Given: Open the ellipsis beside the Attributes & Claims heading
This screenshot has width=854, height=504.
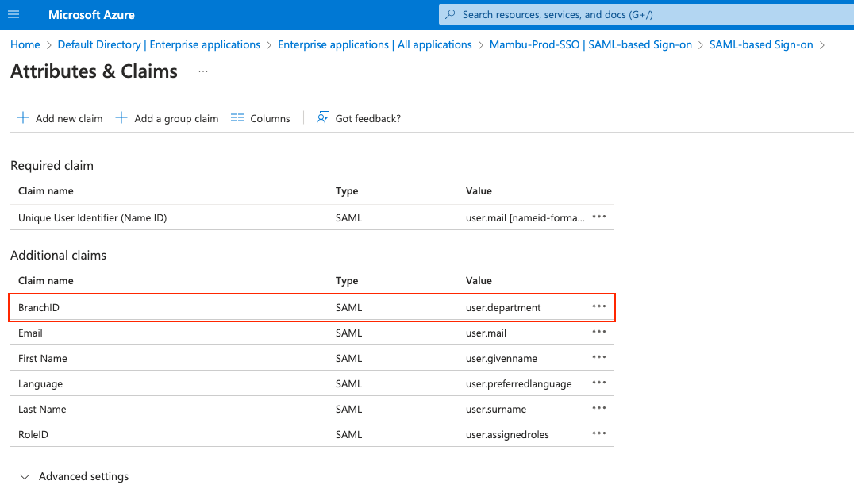Looking at the screenshot, I should (x=202, y=71).
